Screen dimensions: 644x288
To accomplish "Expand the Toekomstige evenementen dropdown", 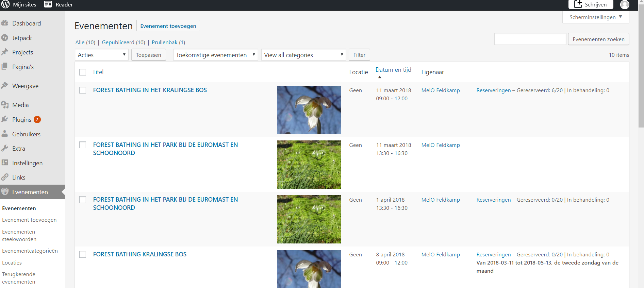I will (215, 55).
